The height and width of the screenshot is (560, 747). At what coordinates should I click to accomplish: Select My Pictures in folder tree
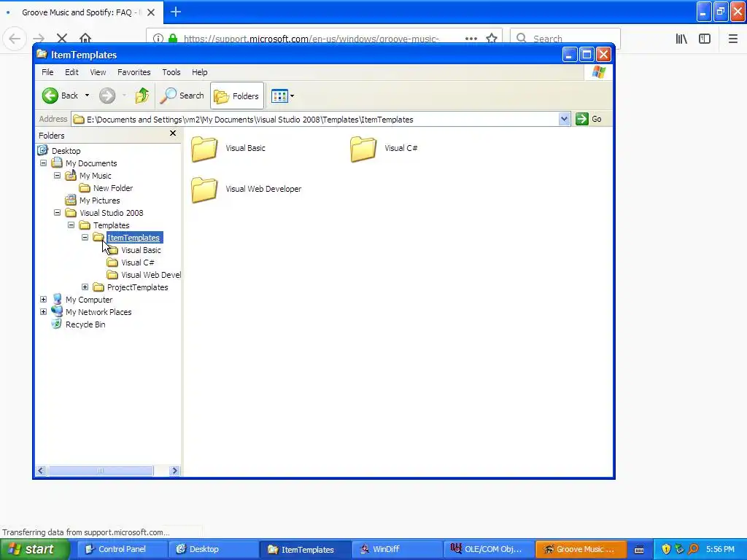click(99, 201)
